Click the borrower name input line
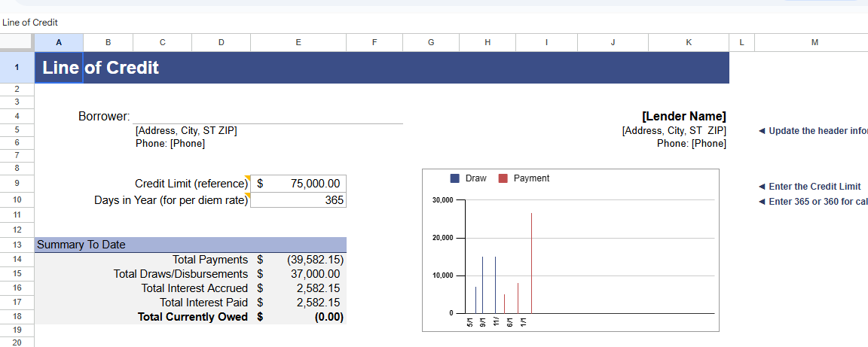Screen dimensions: 868x347 tap(268, 117)
